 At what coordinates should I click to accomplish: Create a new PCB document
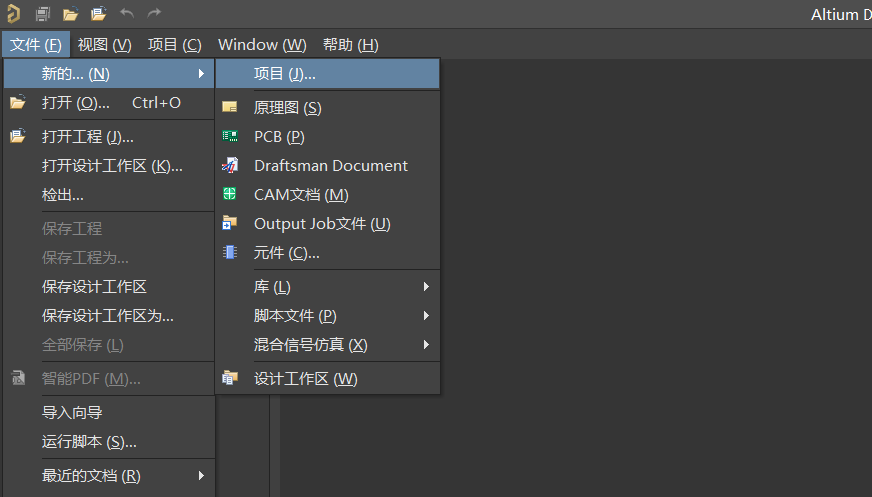pyautogui.click(x=279, y=137)
